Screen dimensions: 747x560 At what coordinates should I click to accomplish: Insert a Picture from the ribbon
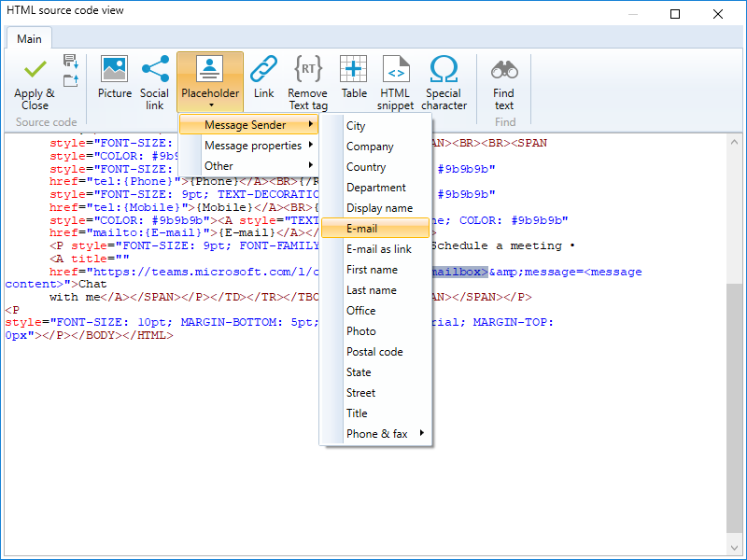pyautogui.click(x=114, y=77)
